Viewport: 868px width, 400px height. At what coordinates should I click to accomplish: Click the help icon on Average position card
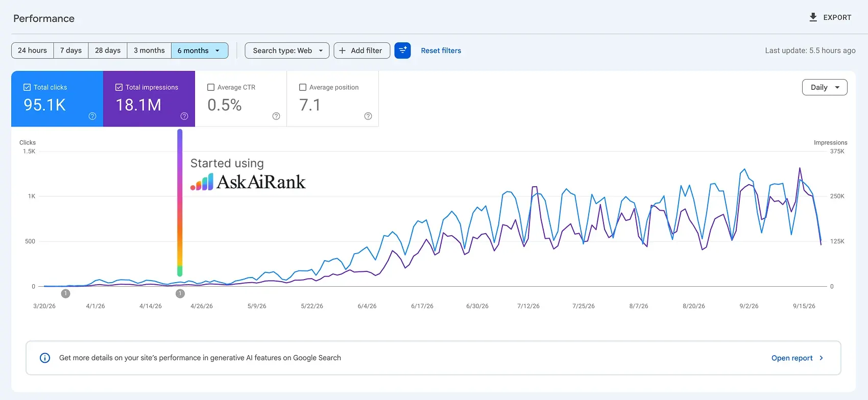(368, 116)
